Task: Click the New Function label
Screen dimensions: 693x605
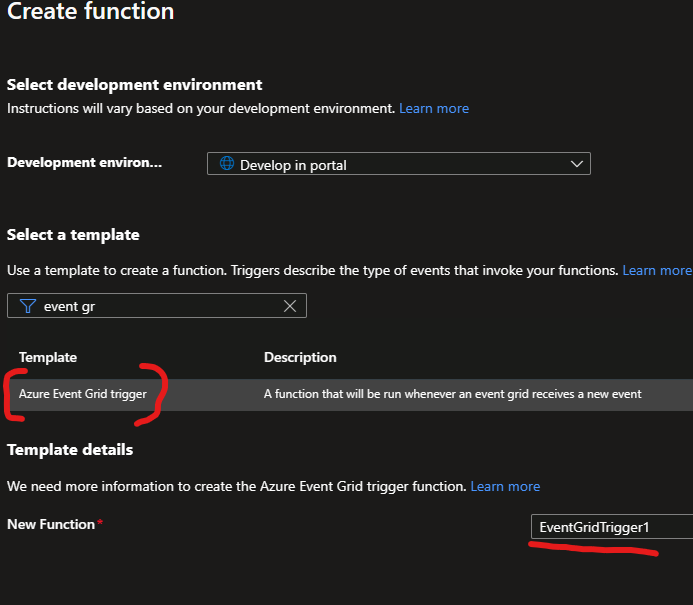Action: click(51, 524)
